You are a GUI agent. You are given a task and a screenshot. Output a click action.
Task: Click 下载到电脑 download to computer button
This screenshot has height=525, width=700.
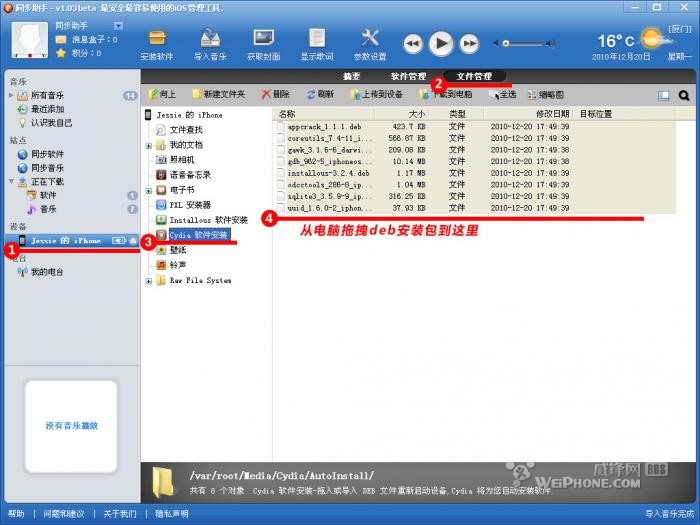click(446, 94)
